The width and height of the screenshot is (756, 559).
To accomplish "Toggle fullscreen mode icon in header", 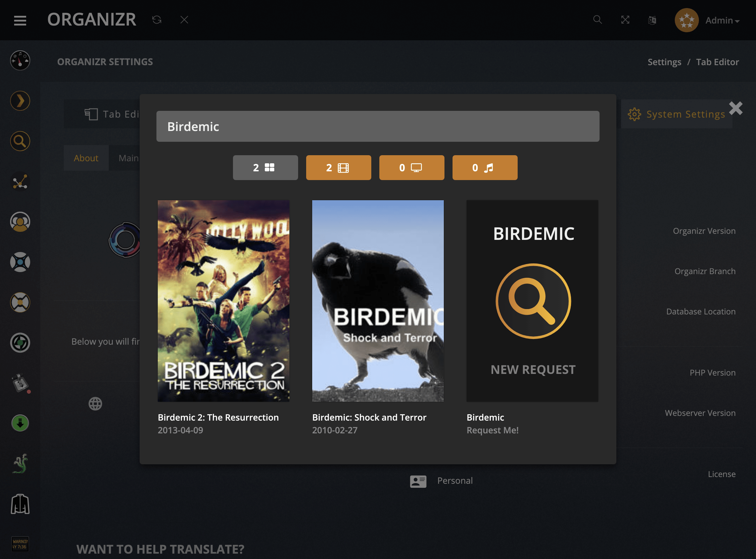I will tap(625, 20).
